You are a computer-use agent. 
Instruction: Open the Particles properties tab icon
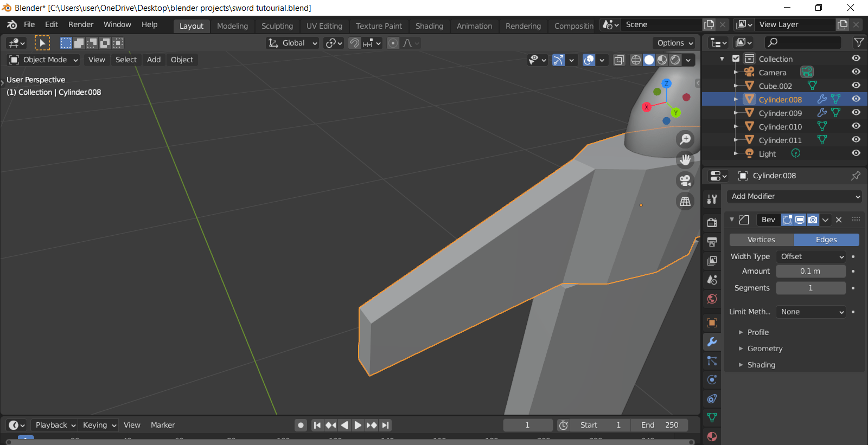712,360
